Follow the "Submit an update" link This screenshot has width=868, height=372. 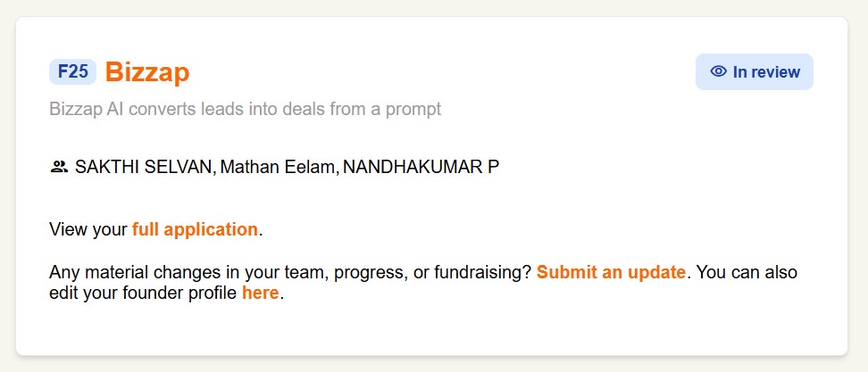(x=611, y=272)
